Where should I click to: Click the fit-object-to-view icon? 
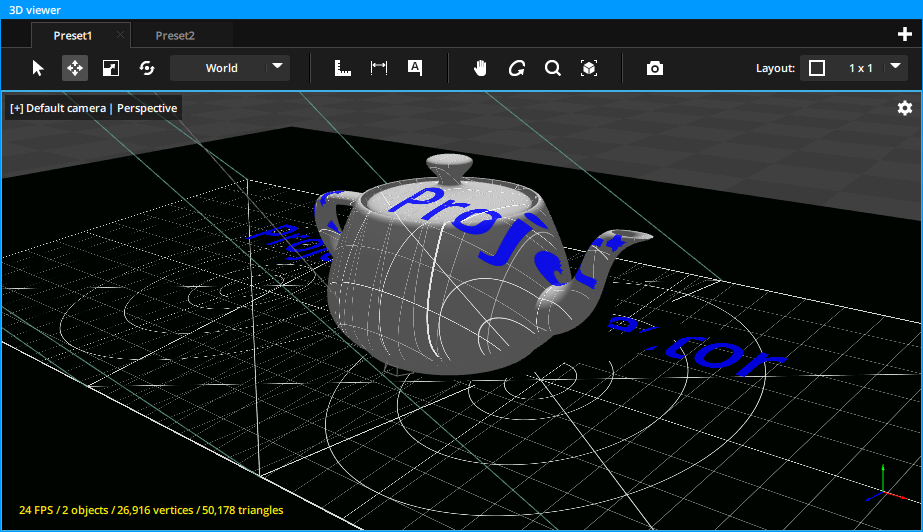(589, 68)
